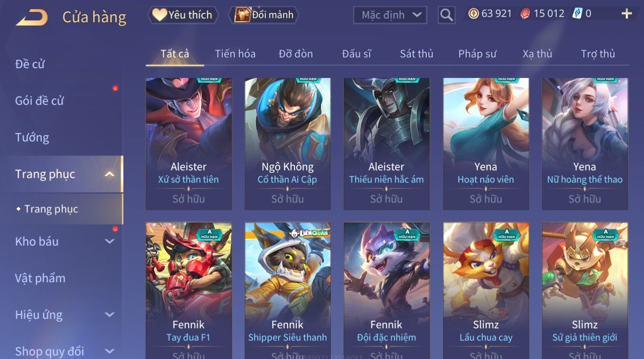
Task: Click the red ruby currency icon
Action: coord(525,14)
